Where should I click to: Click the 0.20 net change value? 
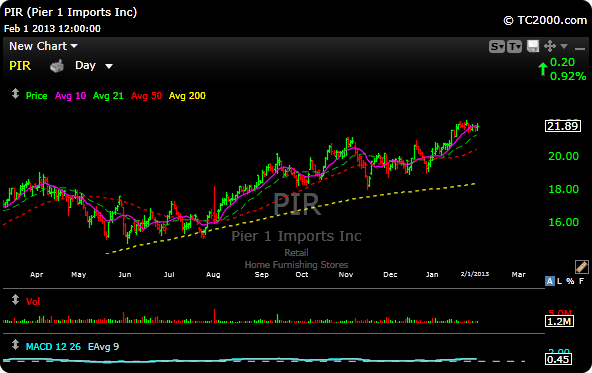562,62
